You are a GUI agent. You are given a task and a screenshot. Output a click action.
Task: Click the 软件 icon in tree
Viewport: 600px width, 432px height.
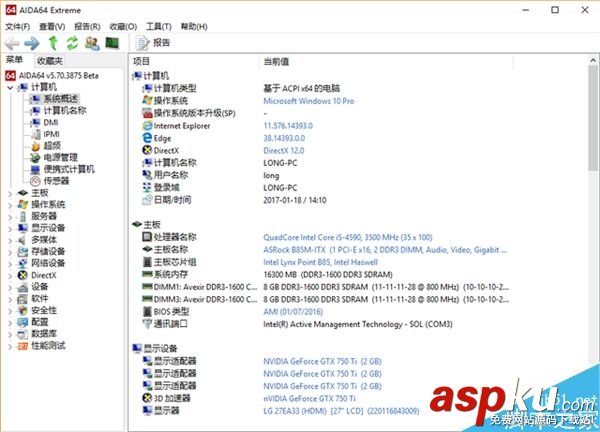(x=23, y=299)
